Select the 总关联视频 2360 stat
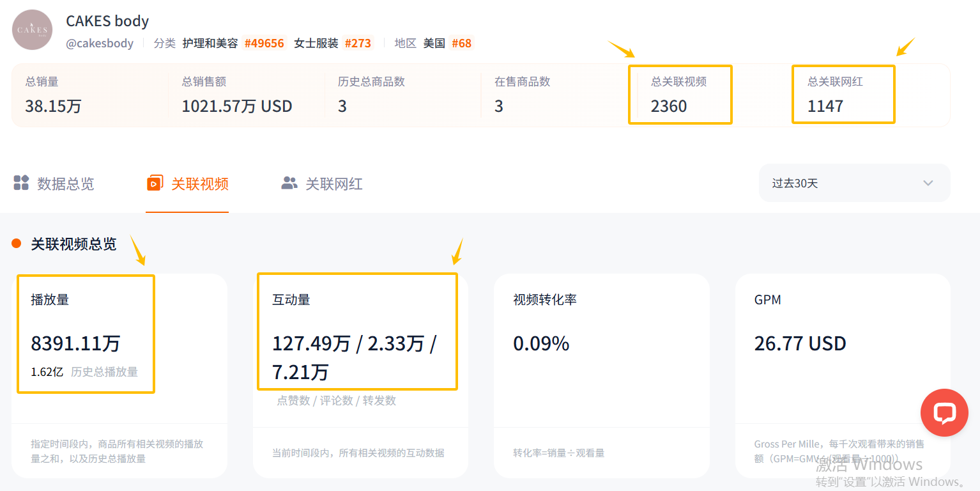980x491 pixels. pyautogui.click(x=680, y=95)
